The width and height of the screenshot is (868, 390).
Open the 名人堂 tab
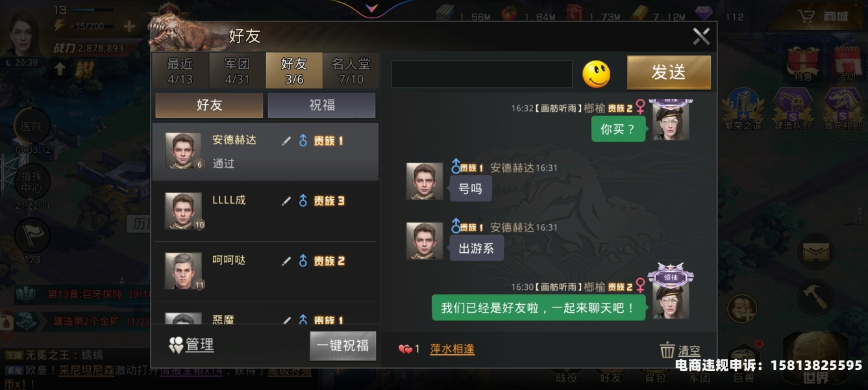[351, 71]
